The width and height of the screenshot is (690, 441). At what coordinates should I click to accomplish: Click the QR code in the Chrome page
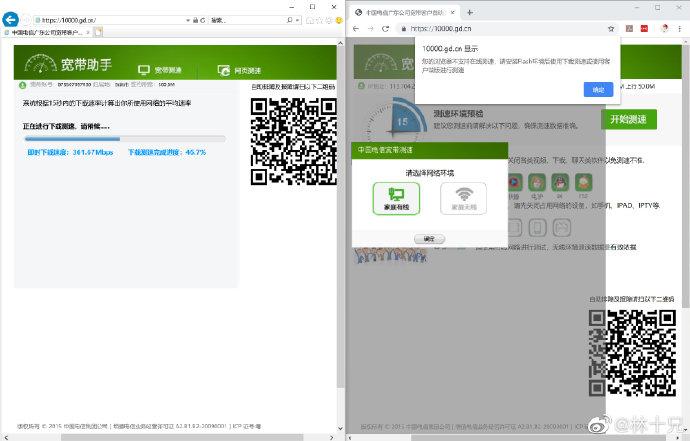pyautogui.click(x=632, y=352)
